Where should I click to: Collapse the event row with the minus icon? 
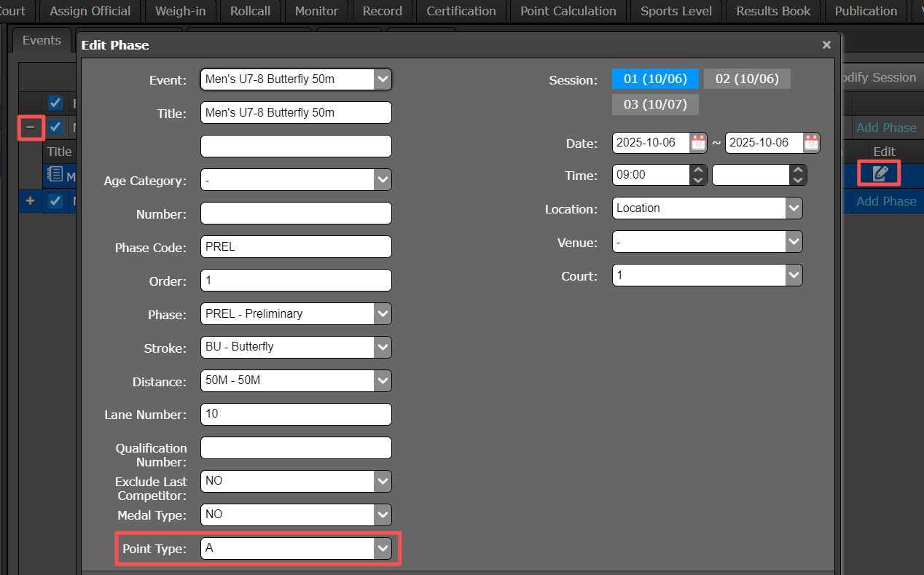pyautogui.click(x=31, y=128)
